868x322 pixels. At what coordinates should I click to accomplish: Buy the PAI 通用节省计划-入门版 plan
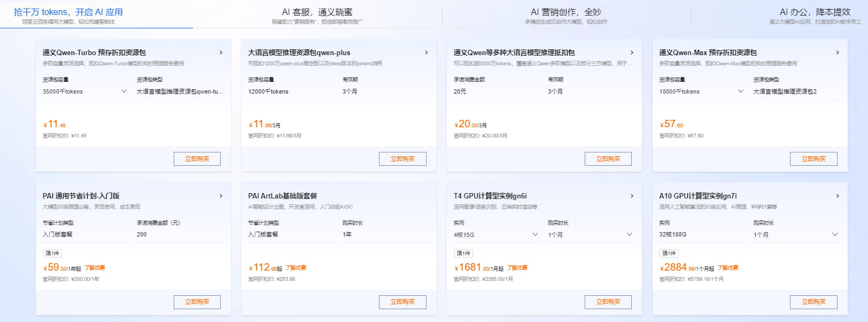coord(197,302)
